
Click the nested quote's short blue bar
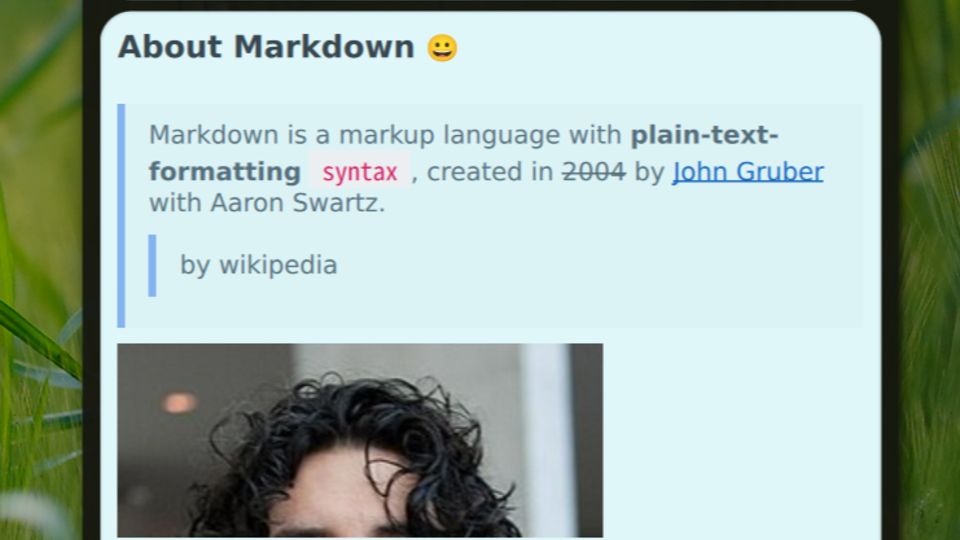152,265
